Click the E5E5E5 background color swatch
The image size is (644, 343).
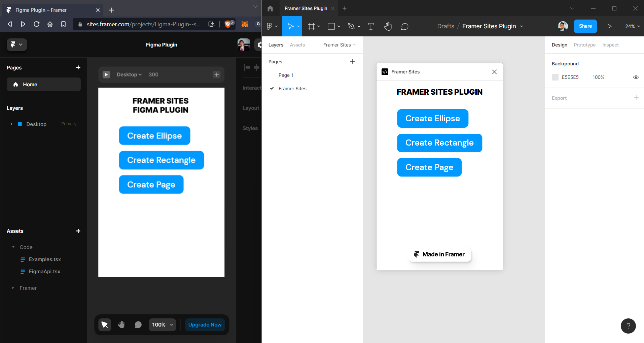(555, 77)
